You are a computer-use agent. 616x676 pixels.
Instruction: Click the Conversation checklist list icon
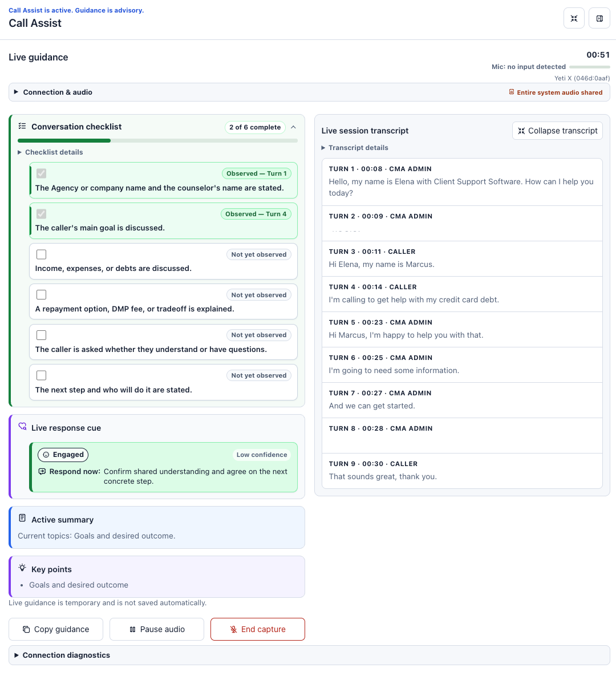point(22,126)
